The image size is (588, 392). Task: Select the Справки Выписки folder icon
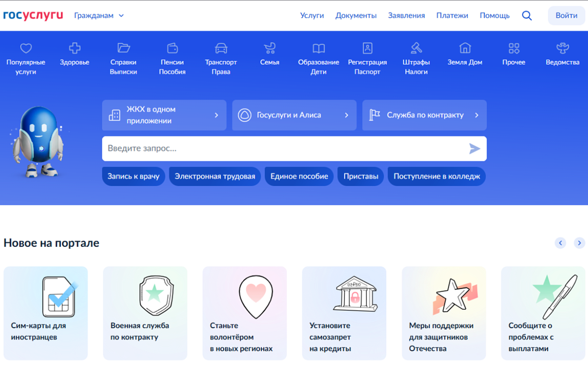[x=123, y=48]
